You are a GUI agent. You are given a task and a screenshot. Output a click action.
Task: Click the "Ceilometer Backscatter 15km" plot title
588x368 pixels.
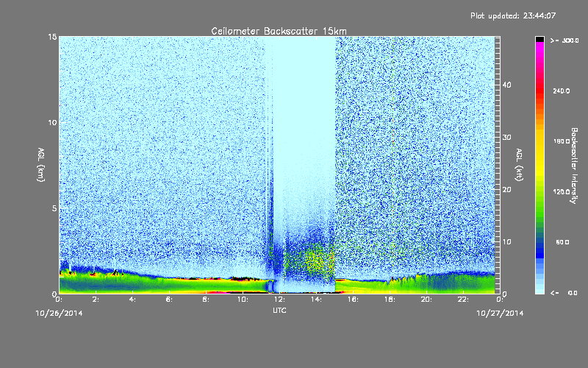[279, 31]
